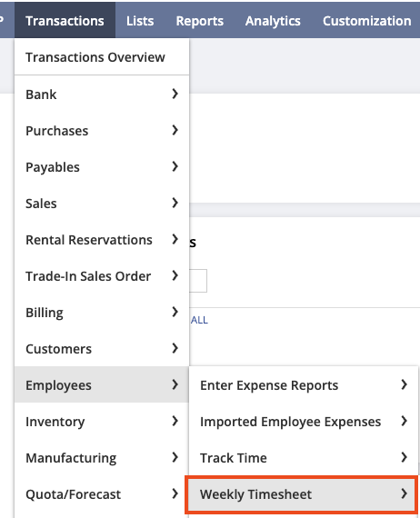The height and width of the screenshot is (518, 420).
Task: Open the Lists menu tab
Action: (x=140, y=21)
